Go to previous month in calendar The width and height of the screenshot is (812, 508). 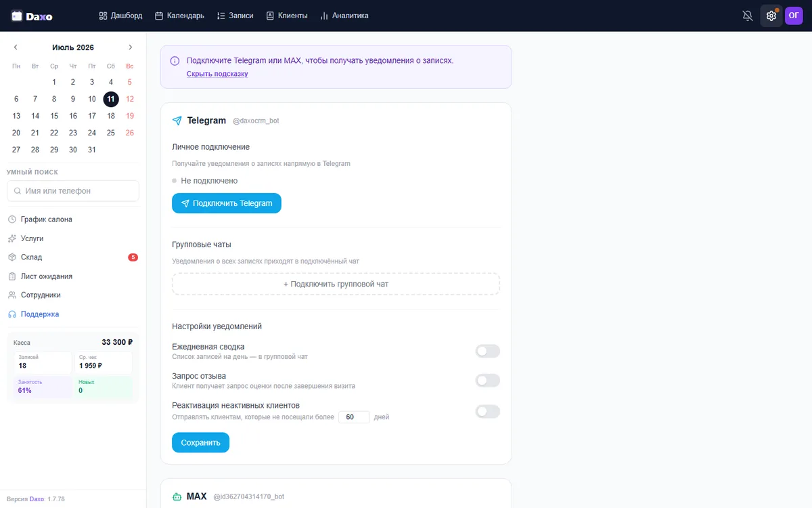coord(16,47)
